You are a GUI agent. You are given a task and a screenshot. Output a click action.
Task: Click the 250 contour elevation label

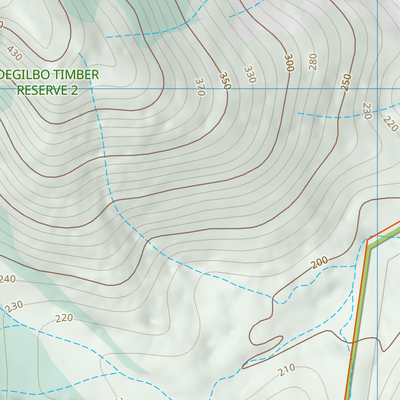[346, 82]
